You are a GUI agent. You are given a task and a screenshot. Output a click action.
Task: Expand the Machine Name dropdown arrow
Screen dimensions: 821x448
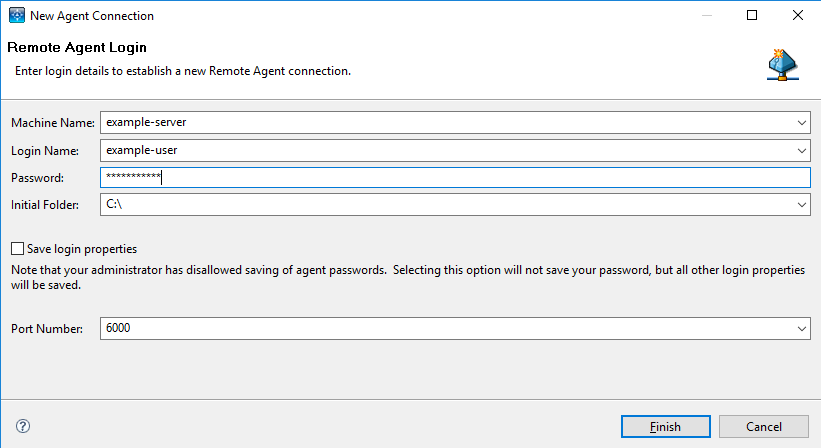(x=801, y=123)
